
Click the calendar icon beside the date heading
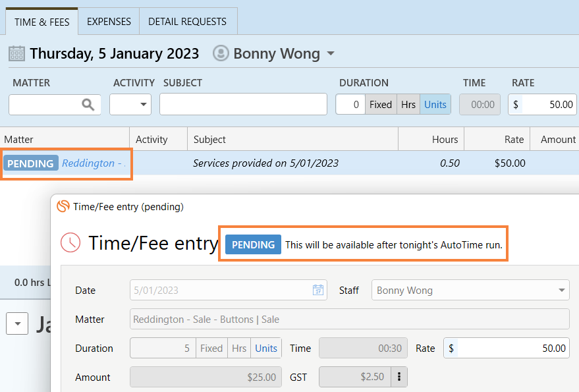[16, 53]
